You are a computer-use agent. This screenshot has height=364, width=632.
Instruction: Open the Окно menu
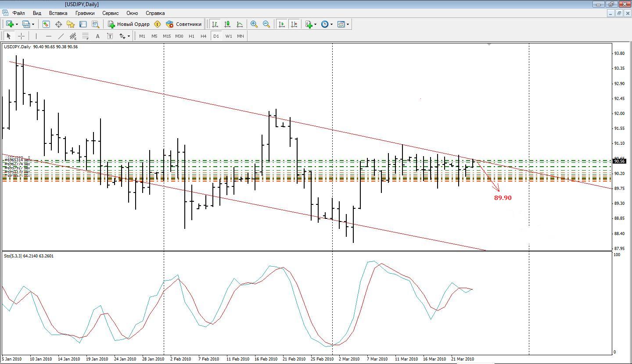pos(132,13)
